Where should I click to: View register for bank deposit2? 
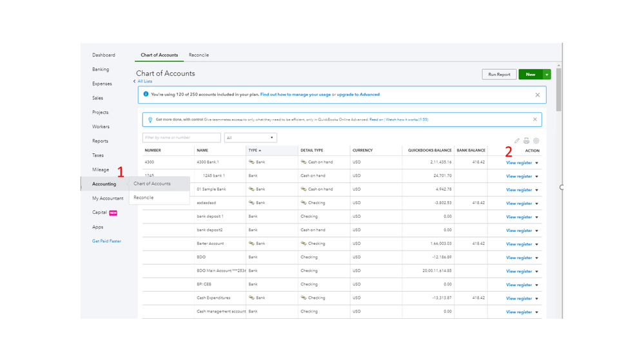tap(519, 231)
